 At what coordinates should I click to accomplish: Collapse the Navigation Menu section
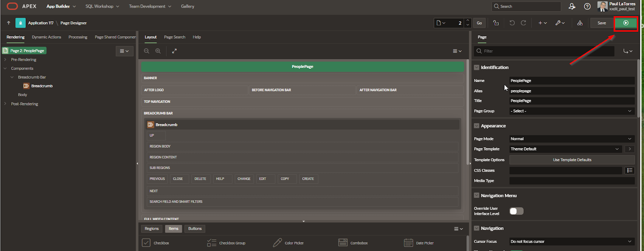[x=477, y=195]
